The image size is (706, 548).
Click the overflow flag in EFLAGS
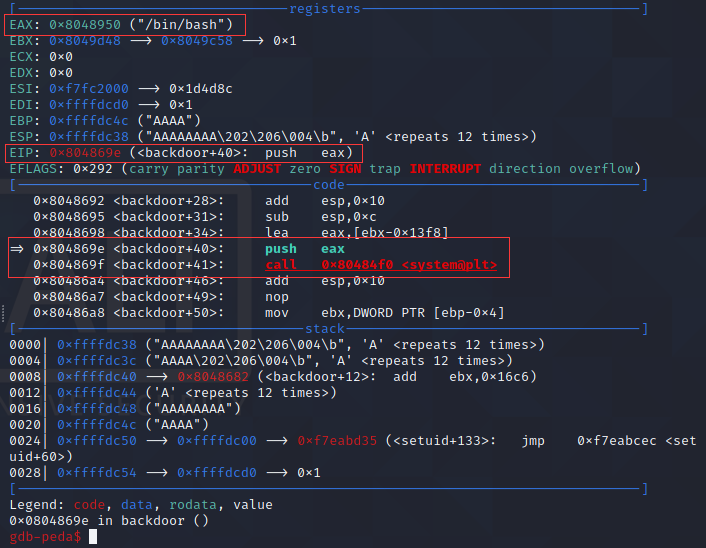601,168
